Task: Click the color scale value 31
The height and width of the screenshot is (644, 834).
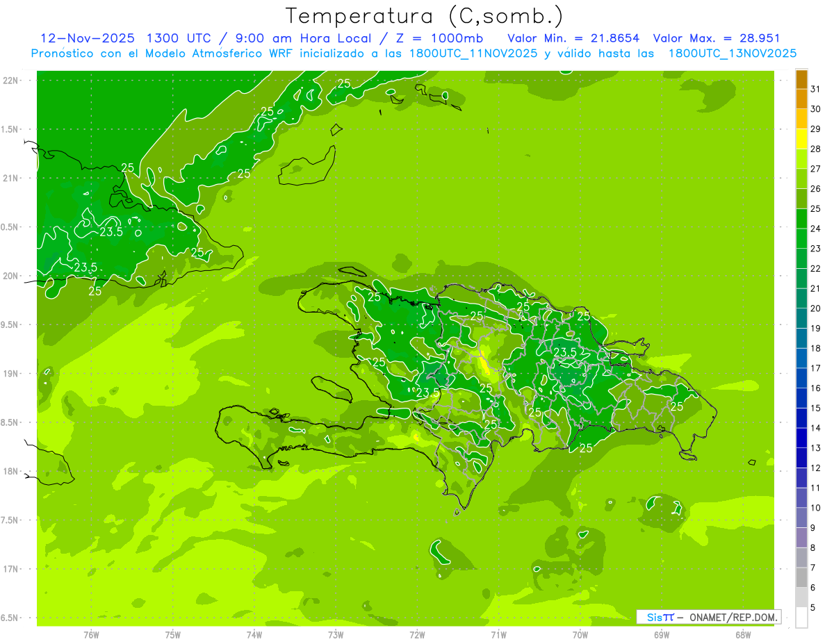Action: [x=816, y=89]
